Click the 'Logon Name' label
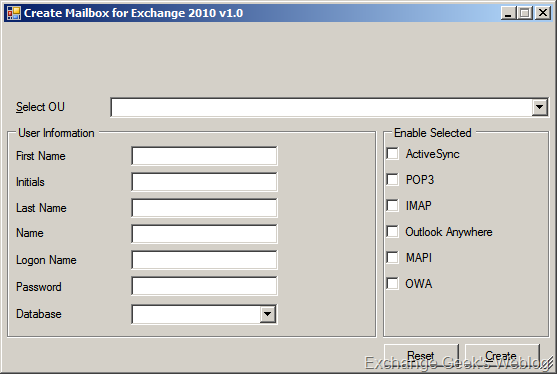Image resolution: width=557 pixels, height=374 pixels. tap(46, 260)
